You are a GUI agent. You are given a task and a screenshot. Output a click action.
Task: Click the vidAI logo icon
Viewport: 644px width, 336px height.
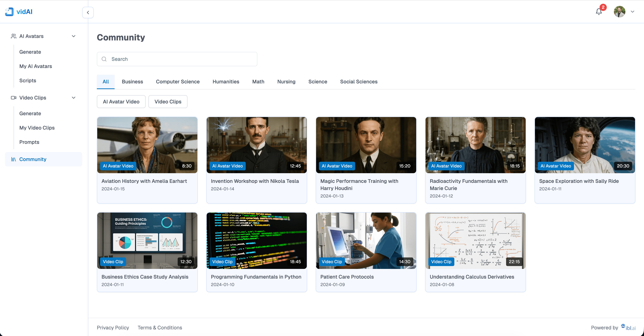(x=9, y=12)
